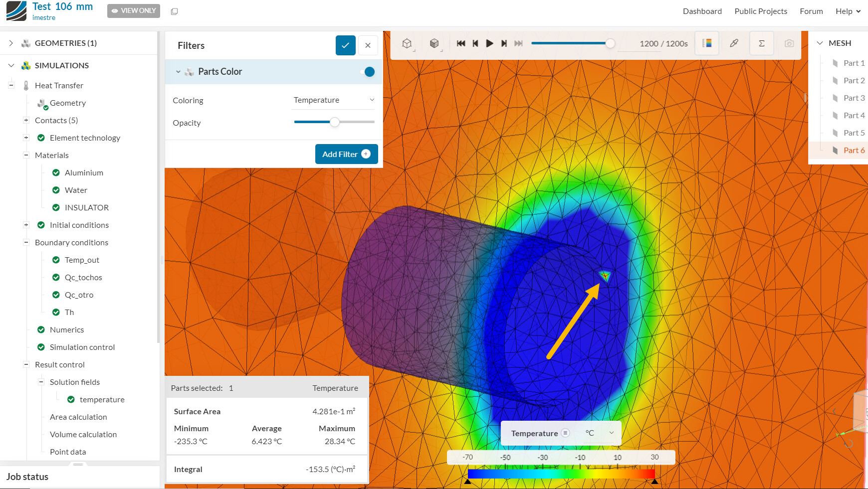Collapse the MESH parts list
This screenshot has height=489, width=868.
click(820, 43)
